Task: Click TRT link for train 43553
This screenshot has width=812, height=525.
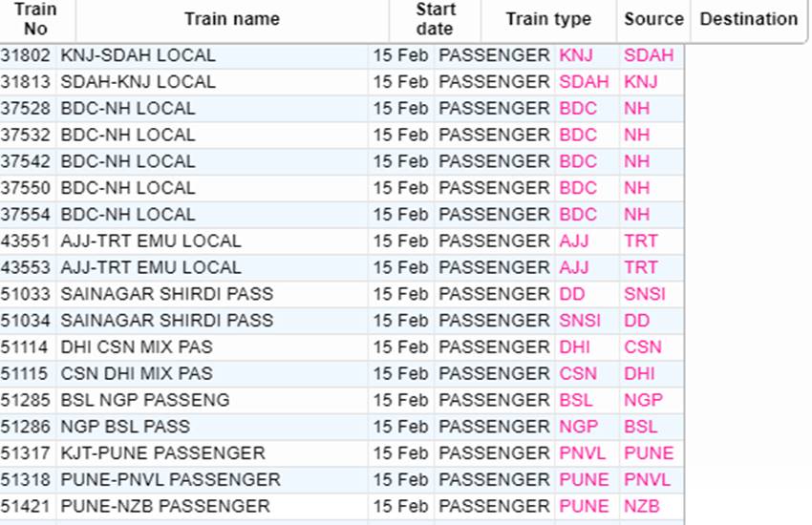Action: [640, 267]
